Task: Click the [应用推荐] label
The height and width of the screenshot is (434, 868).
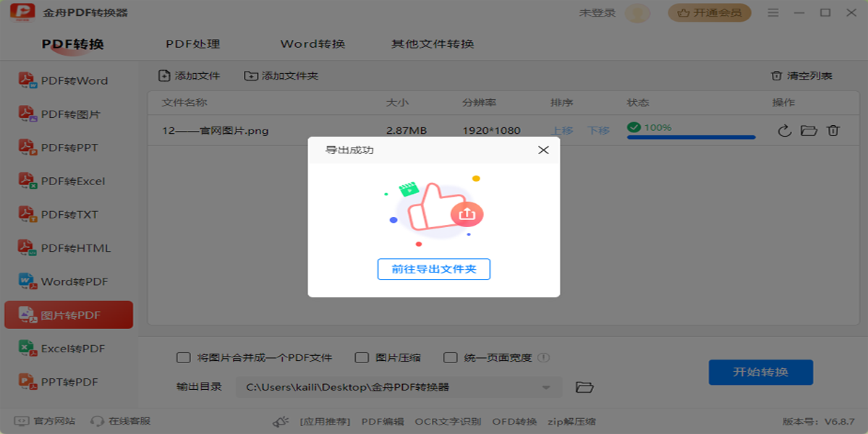Action: (x=325, y=422)
